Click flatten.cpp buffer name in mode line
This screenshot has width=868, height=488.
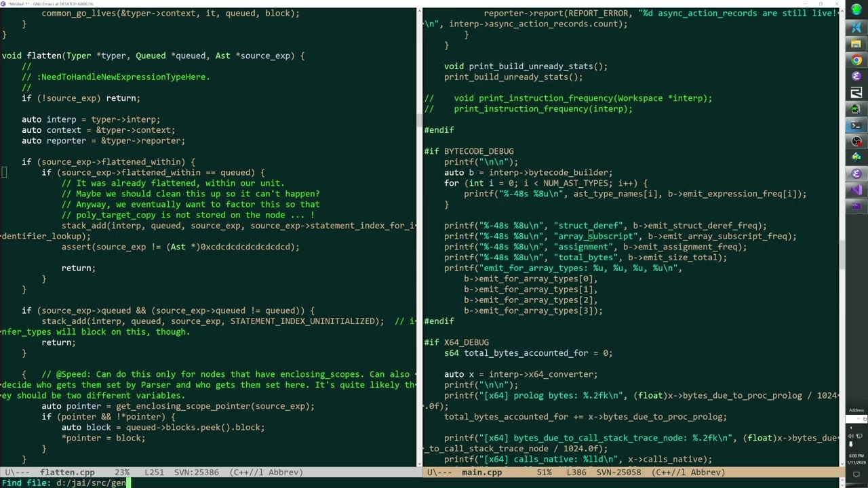(x=67, y=472)
